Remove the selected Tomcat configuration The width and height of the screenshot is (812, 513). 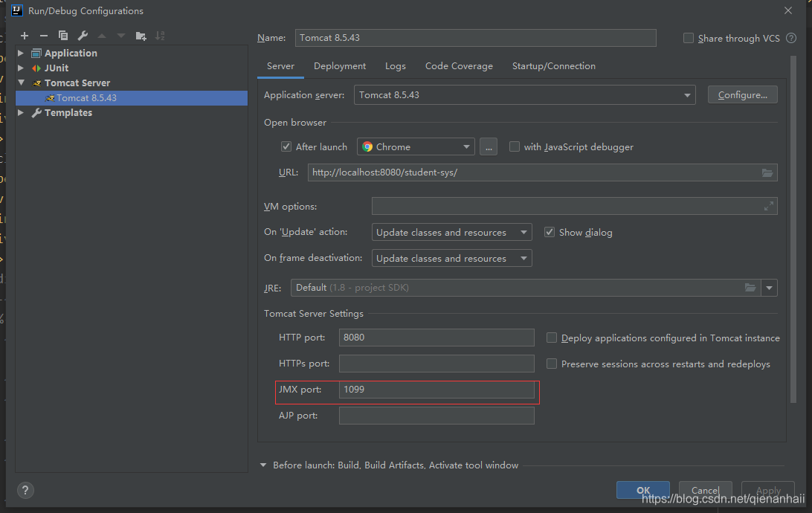point(43,35)
